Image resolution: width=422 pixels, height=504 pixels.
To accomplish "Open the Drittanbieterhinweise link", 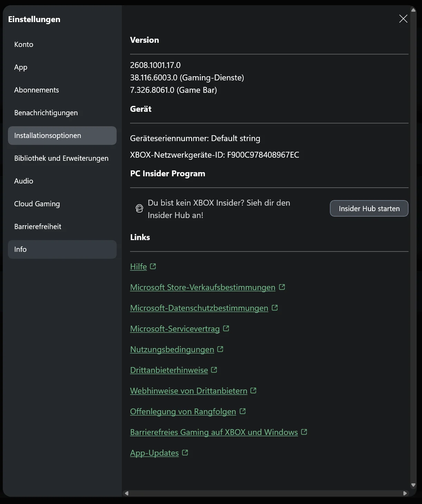I will point(169,370).
